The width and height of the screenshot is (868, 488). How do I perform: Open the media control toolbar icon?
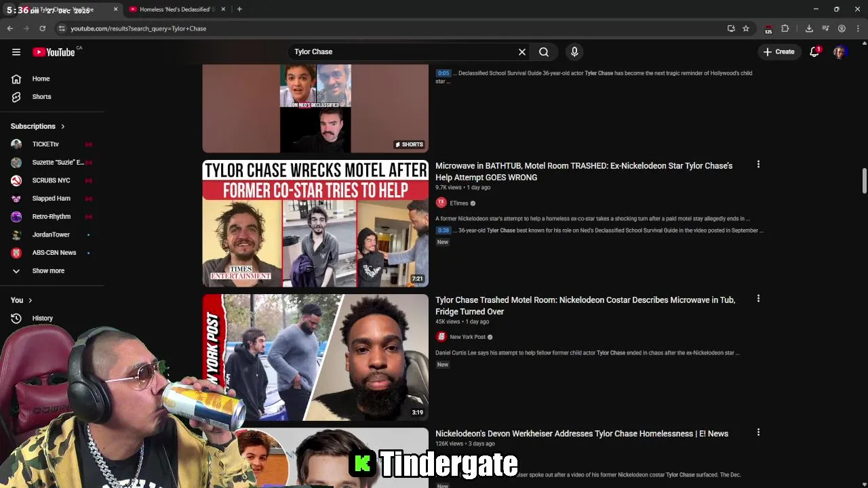pos(825,28)
